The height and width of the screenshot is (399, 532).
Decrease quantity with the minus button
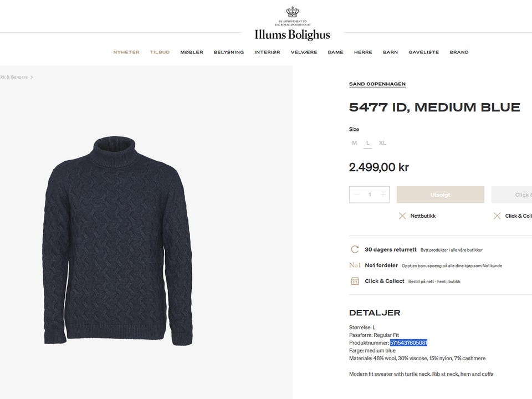click(x=357, y=195)
